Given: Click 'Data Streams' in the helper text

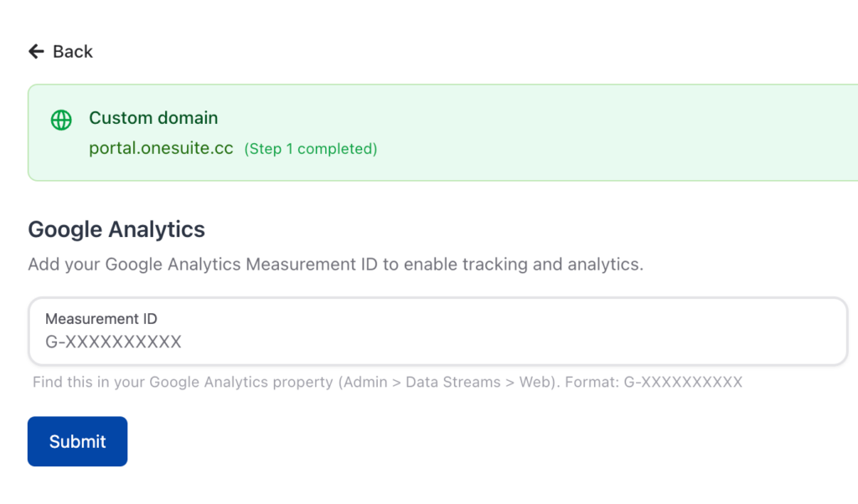Looking at the screenshot, I should (452, 383).
